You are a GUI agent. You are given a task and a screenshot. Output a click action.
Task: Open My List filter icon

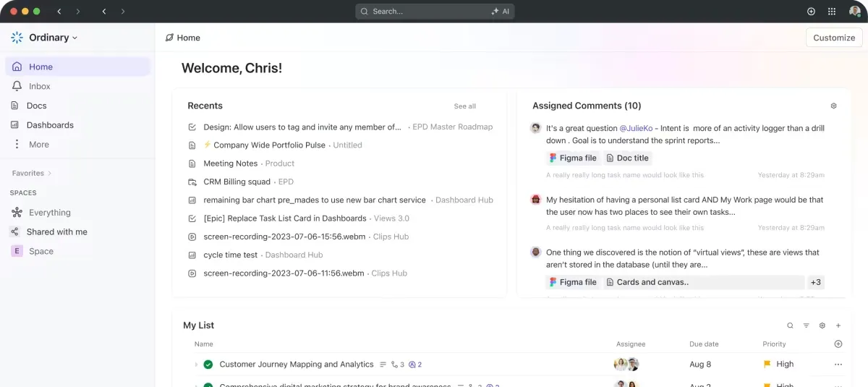(807, 326)
